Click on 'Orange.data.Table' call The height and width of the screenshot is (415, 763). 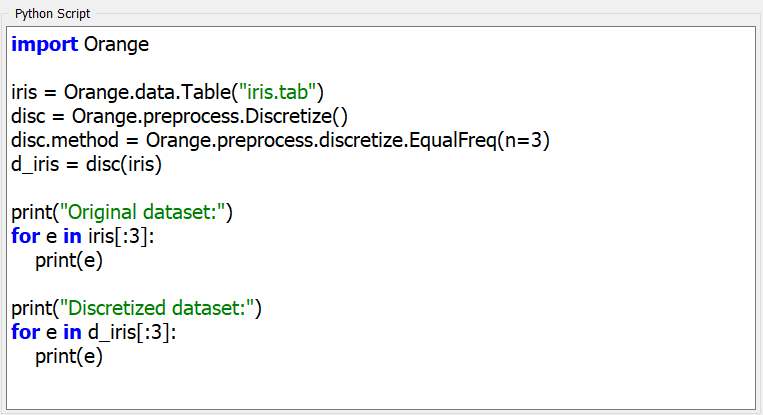coord(148,92)
